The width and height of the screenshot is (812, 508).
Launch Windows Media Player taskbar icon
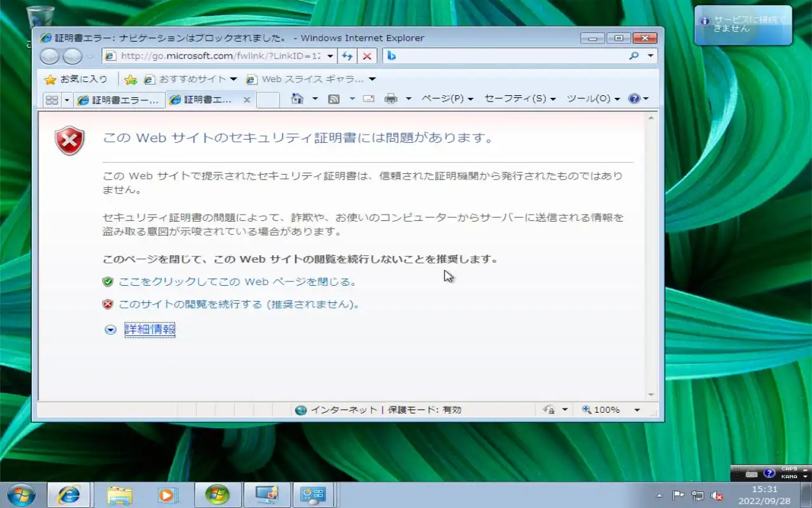[167, 495]
